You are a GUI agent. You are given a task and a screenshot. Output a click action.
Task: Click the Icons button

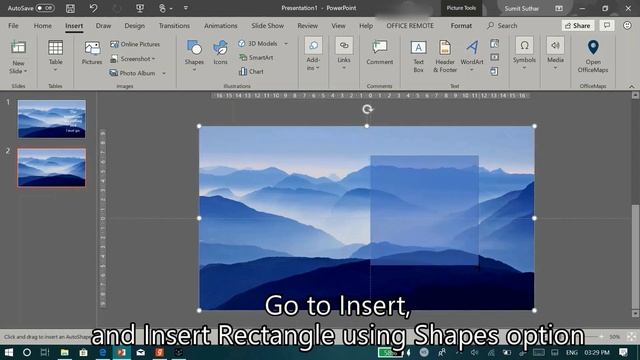click(220, 52)
